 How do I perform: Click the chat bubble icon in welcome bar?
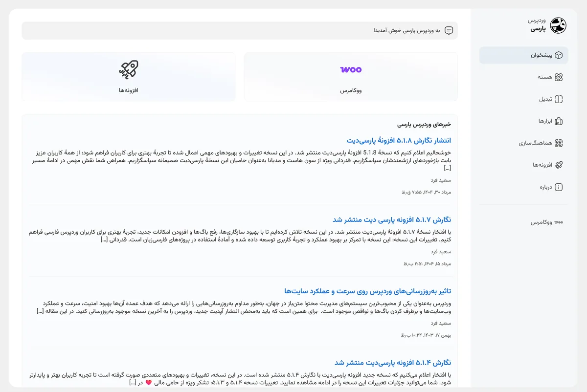coord(449,31)
